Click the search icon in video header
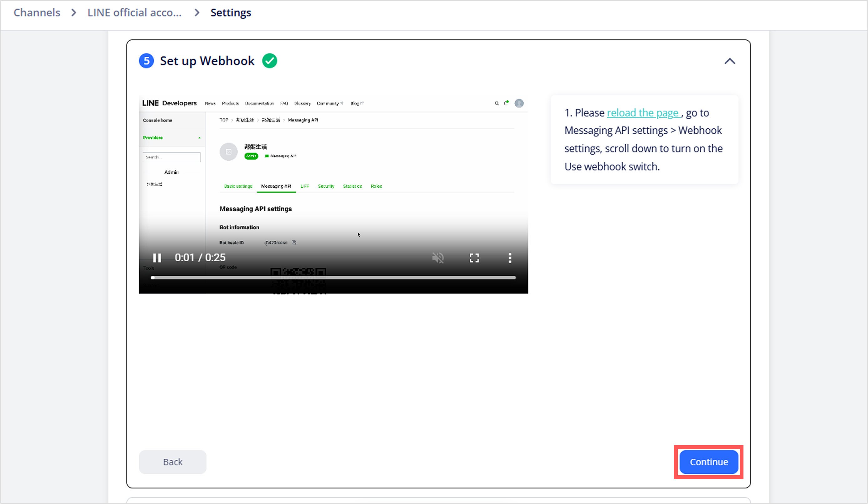Viewport: 868px width, 504px height. coord(497,103)
